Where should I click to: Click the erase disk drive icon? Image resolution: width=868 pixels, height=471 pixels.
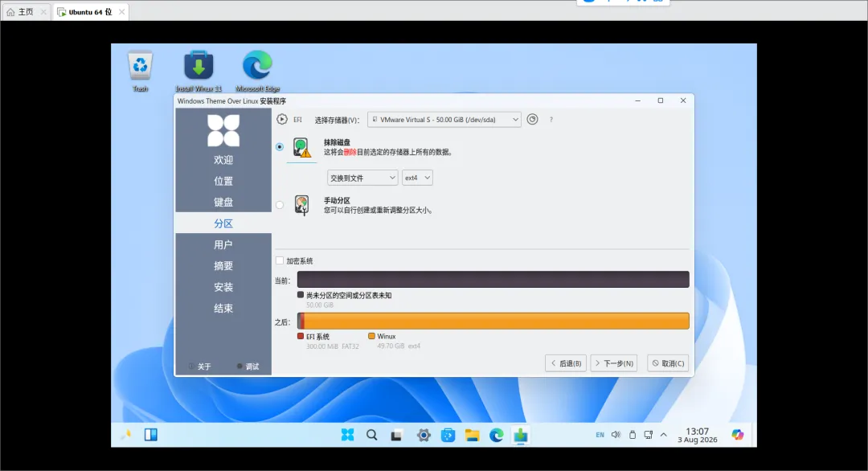[x=301, y=148]
